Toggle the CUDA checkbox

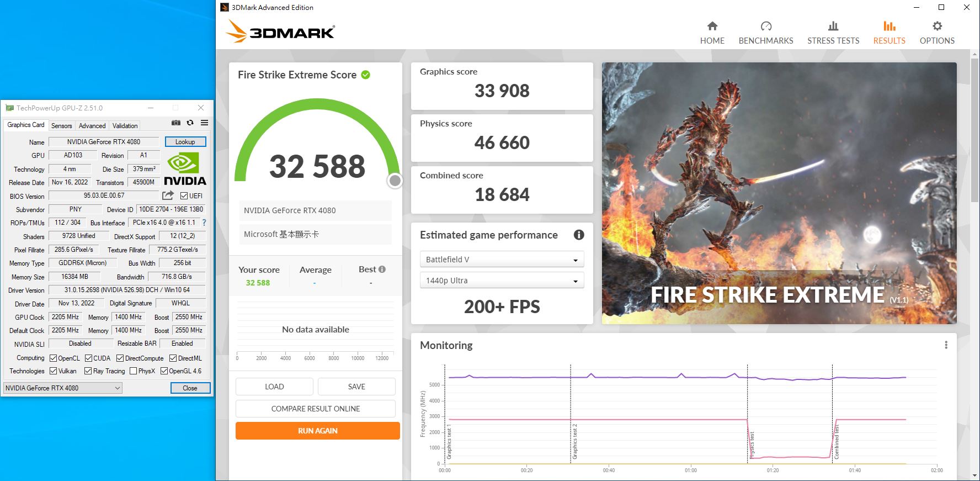[x=88, y=358]
